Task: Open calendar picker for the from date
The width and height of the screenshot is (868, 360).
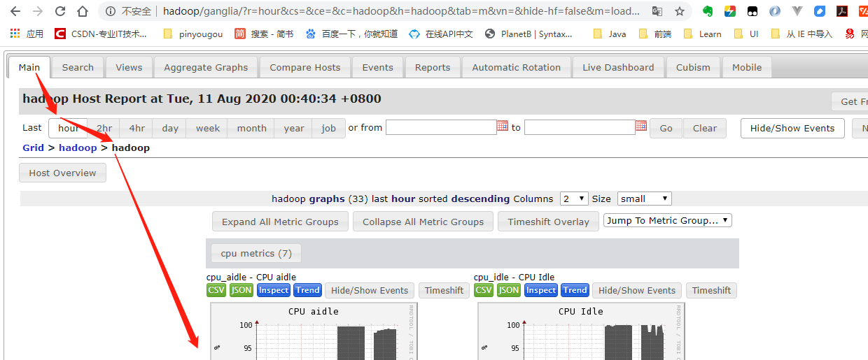Action: click(503, 126)
